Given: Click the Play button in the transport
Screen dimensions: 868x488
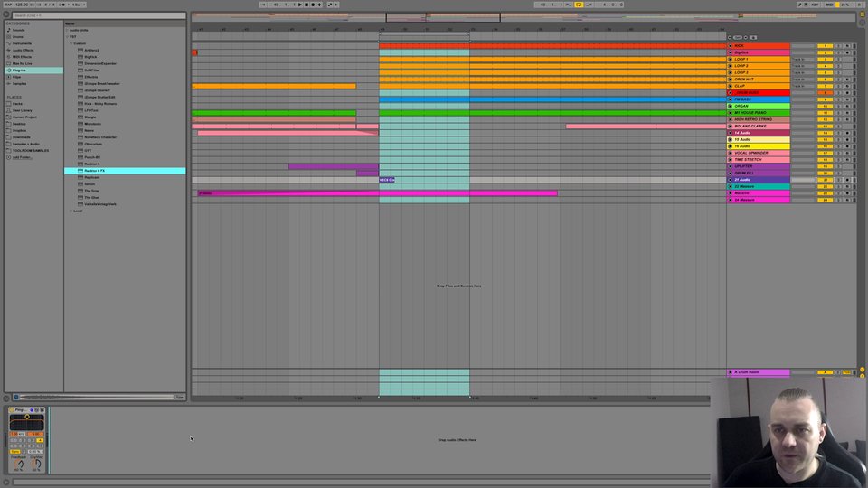Looking at the screenshot, I should [x=300, y=5].
